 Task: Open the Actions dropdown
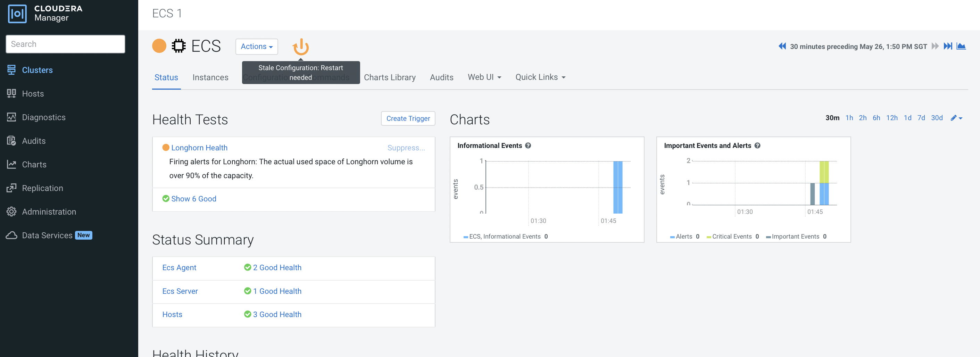pyautogui.click(x=256, y=47)
